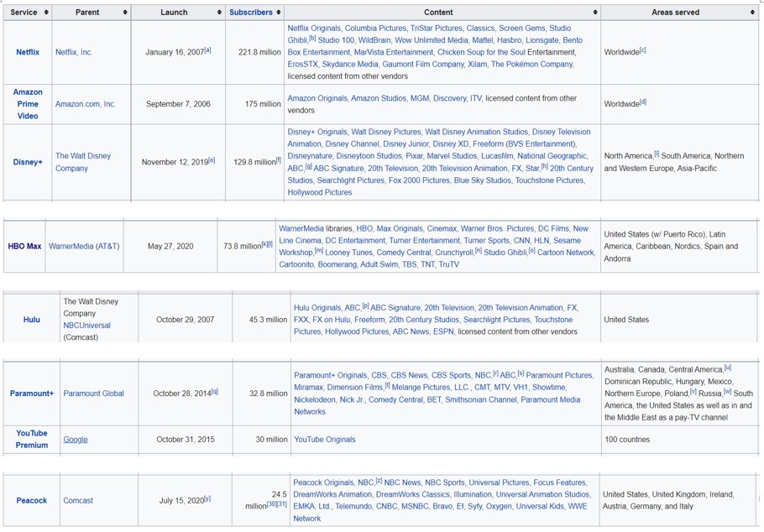The height and width of the screenshot is (532, 764).
Task: Open Disney+ Originals content link
Action: pos(317,132)
